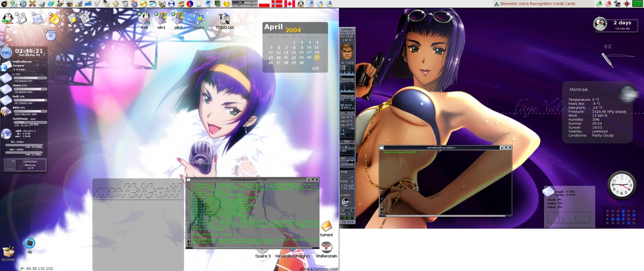Select the Norwegian flag keyboard layout
The width and height of the screenshot is (644, 271).
(277, 4)
